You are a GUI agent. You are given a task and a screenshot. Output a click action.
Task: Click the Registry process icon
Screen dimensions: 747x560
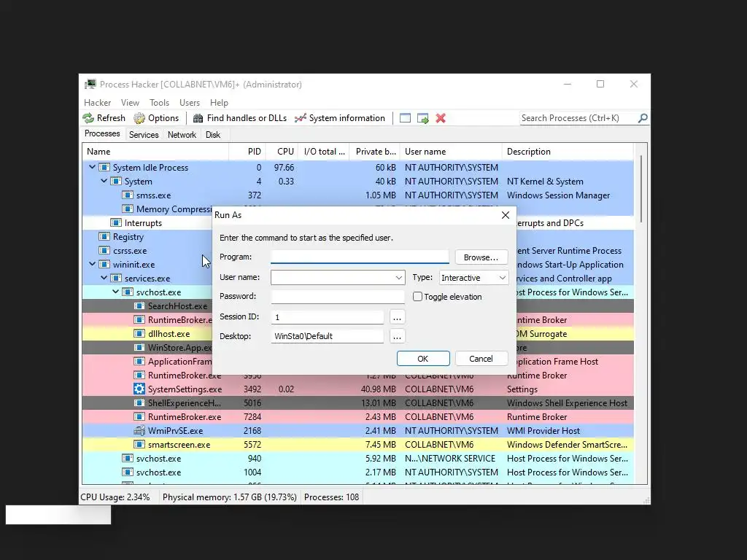point(104,237)
